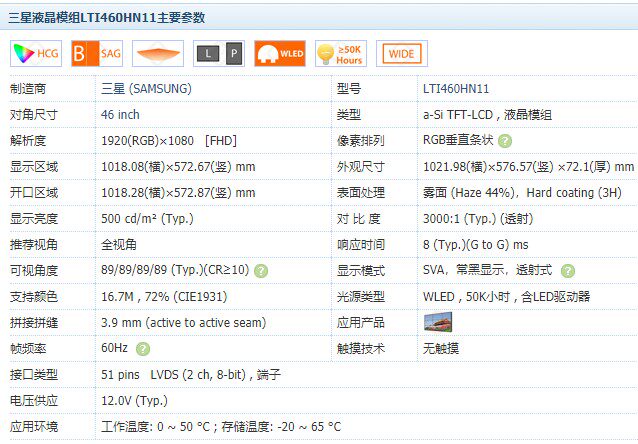The width and height of the screenshot is (638, 444).
Task: Click the outline size 1021.98×576.57 value
Action: (x=529, y=166)
